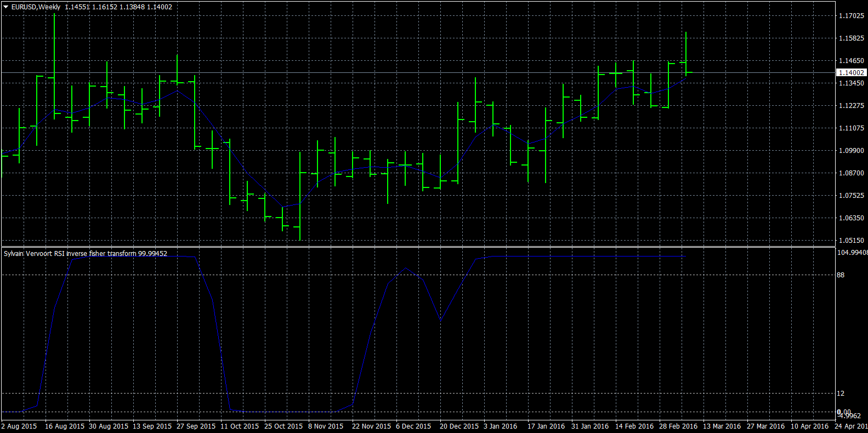Click the 1.17025 price axis label

pos(852,16)
